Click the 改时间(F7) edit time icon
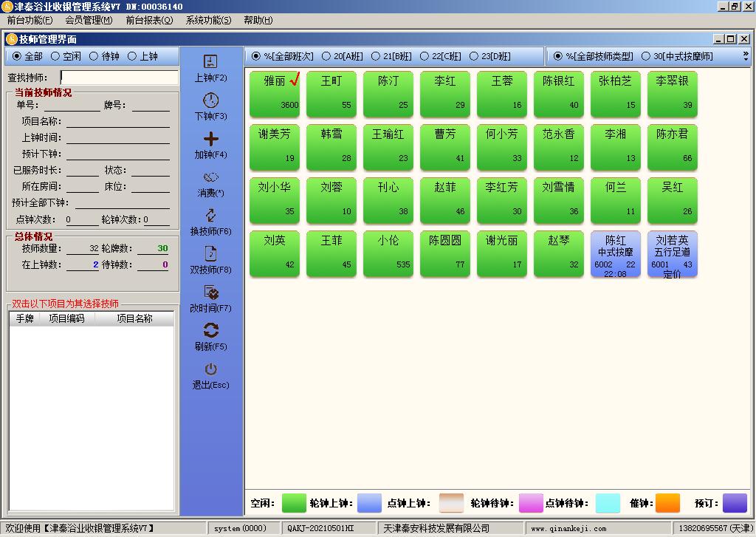The image size is (756, 537). click(210, 293)
